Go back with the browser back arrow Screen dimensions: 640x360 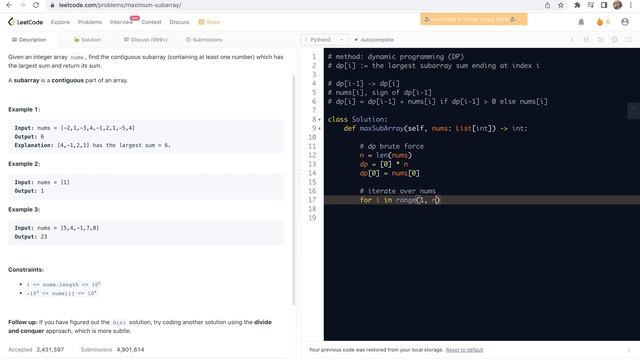coord(9,5)
